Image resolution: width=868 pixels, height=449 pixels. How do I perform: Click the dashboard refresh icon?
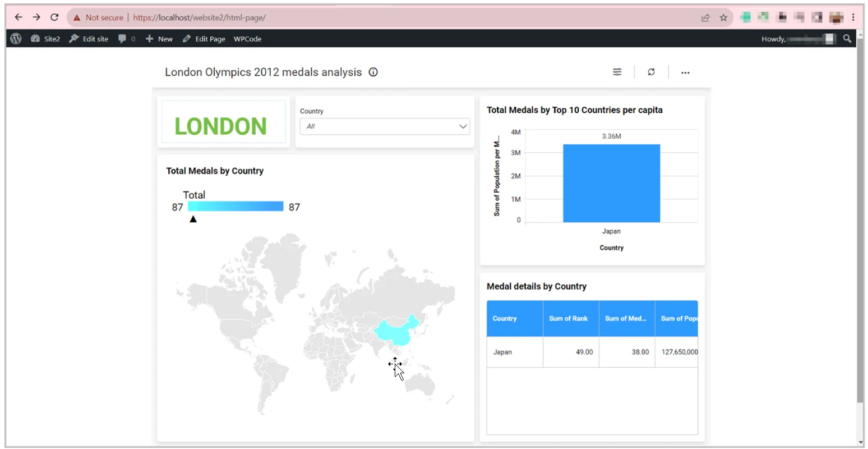point(651,72)
